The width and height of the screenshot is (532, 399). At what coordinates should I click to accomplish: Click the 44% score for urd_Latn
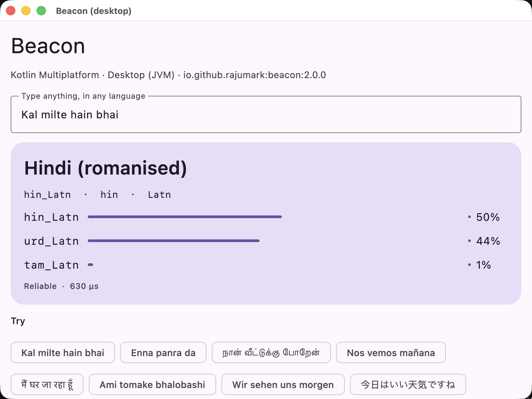coord(488,241)
